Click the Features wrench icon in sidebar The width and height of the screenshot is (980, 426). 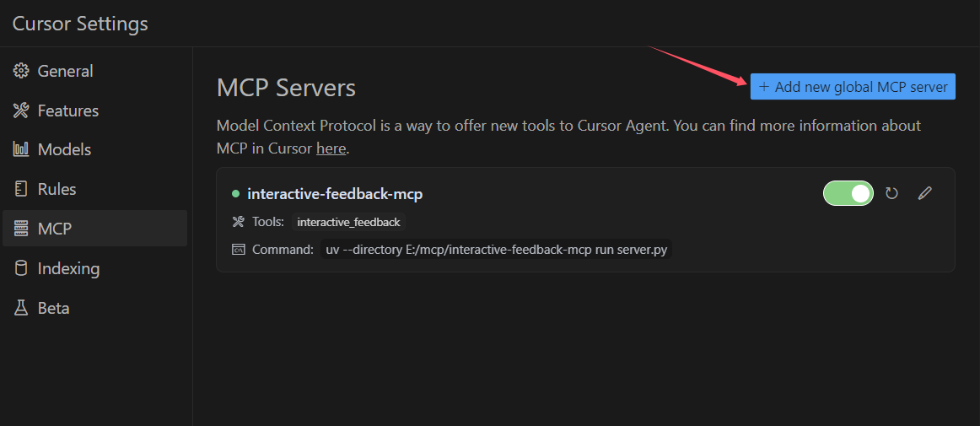click(21, 111)
